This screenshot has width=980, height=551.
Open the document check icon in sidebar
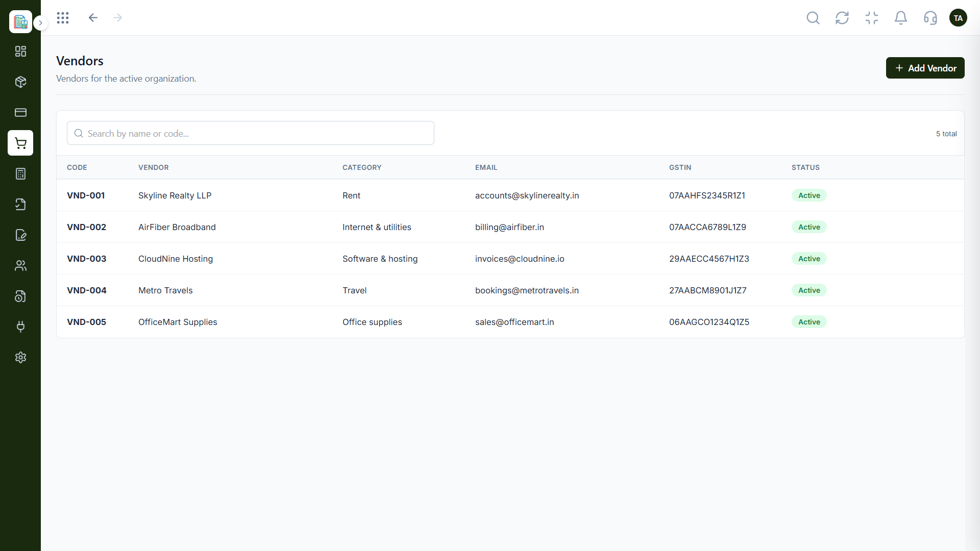click(20, 205)
